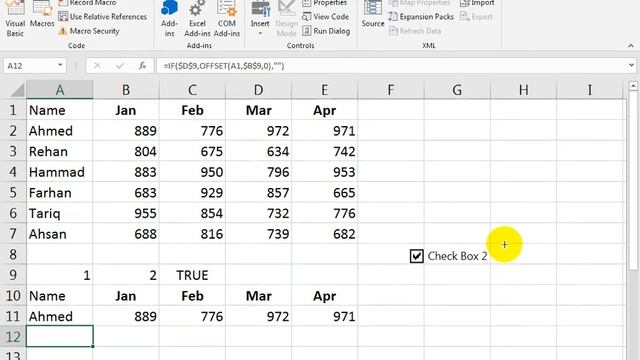Image resolution: width=640 pixels, height=360 pixels.
Task: Select cell D5 with value 857
Action: click(x=258, y=193)
